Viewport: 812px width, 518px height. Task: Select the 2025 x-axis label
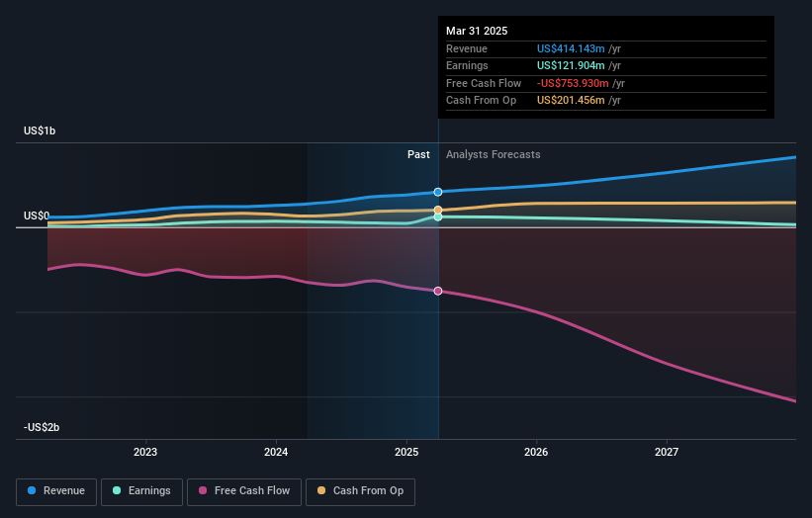tap(406, 452)
